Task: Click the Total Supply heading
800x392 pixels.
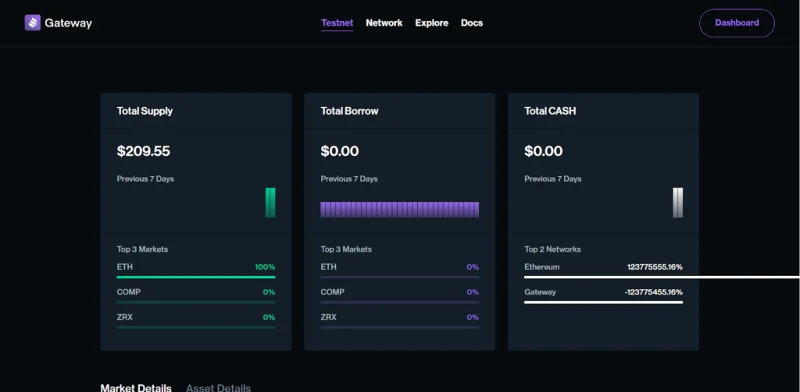Action: click(x=145, y=111)
